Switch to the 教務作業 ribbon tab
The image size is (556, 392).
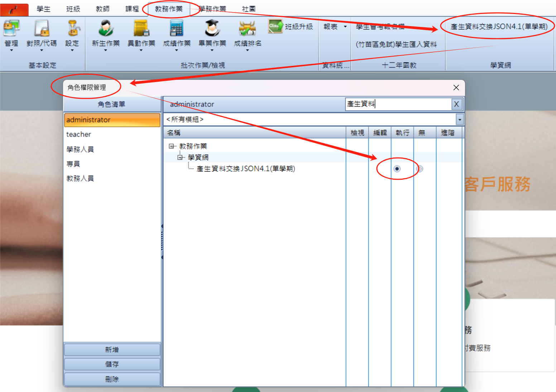169,9
